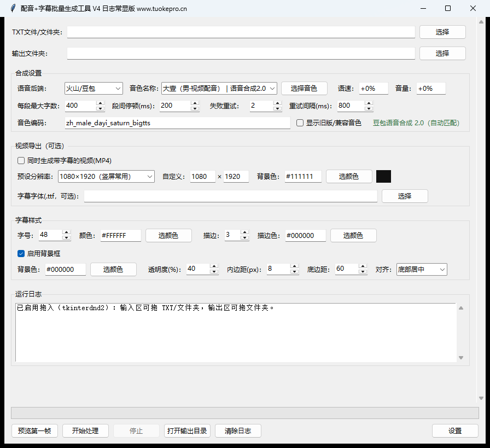Image resolution: width=490 pixels, height=448 pixels.
Task: Click subtitle box 背景色 #000000 field
Action: click(65, 270)
